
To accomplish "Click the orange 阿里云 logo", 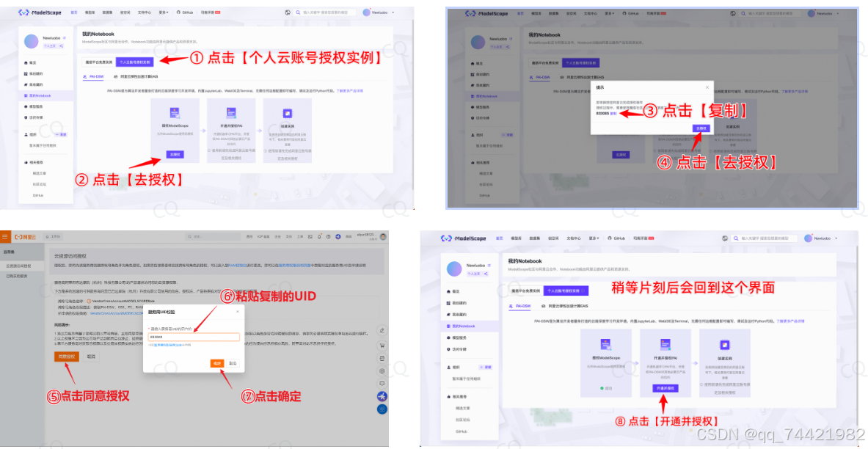I will tap(25, 237).
